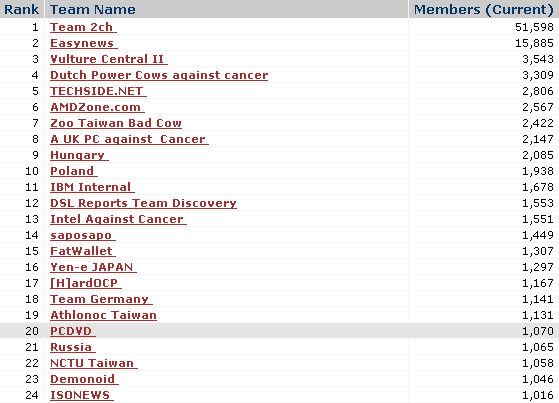Open the [H]ardOCP team link
Screen dimensions: 559x403
pyautogui.click(x=86, y=283)
